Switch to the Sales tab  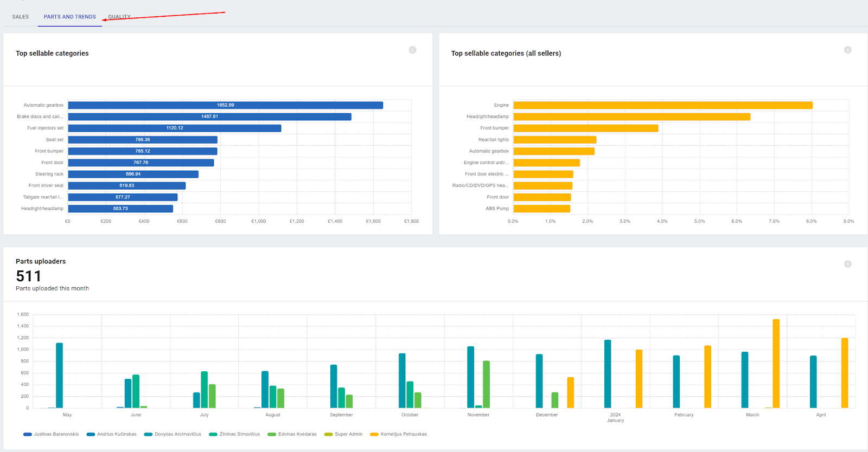(21, 17)
